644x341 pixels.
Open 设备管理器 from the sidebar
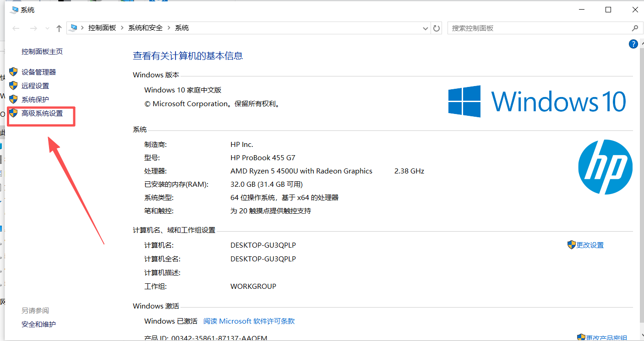[x=38, y=72]
